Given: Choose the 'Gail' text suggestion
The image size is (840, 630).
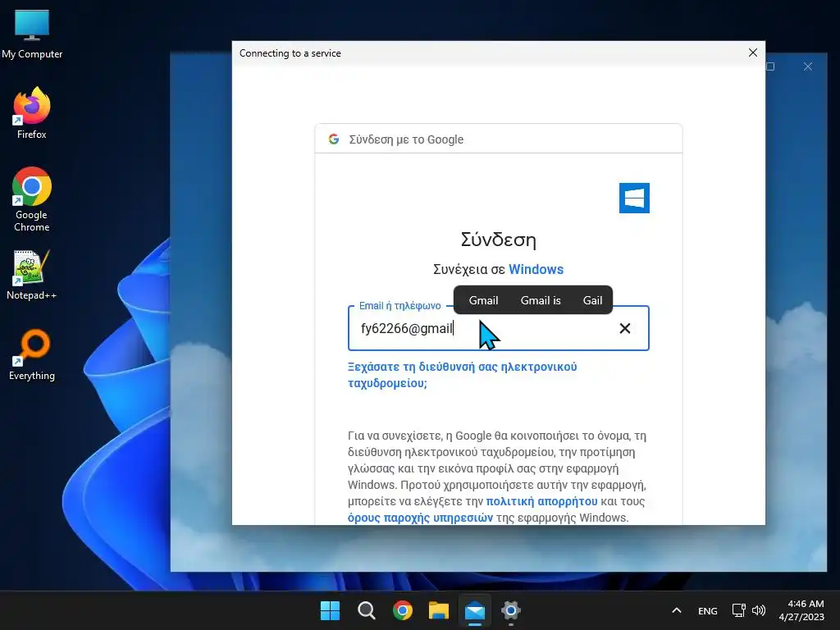Looking at the screenshot, I should pos(592,300).
